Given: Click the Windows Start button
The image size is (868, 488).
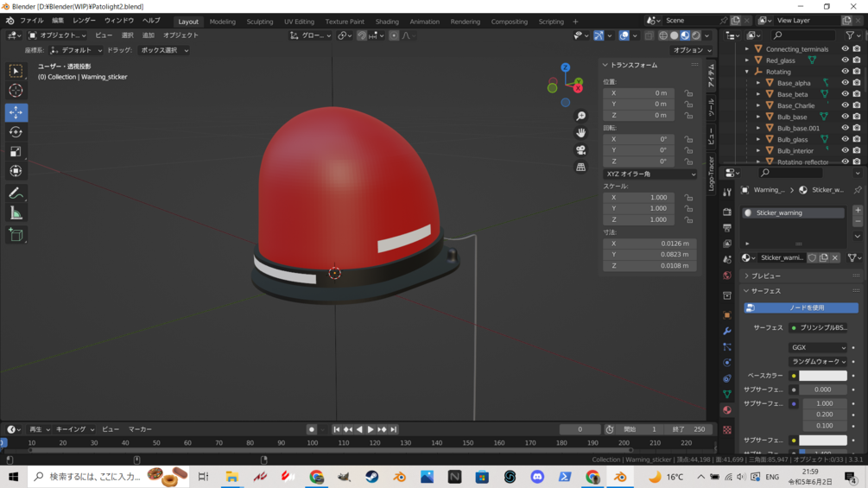Looking at the screenshot, I should click(13, 477).
